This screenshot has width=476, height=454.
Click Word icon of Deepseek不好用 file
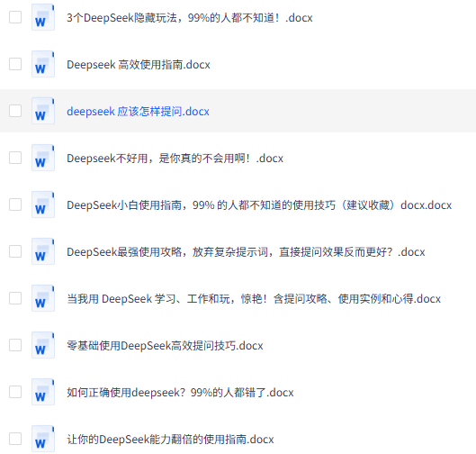(43, 158)
